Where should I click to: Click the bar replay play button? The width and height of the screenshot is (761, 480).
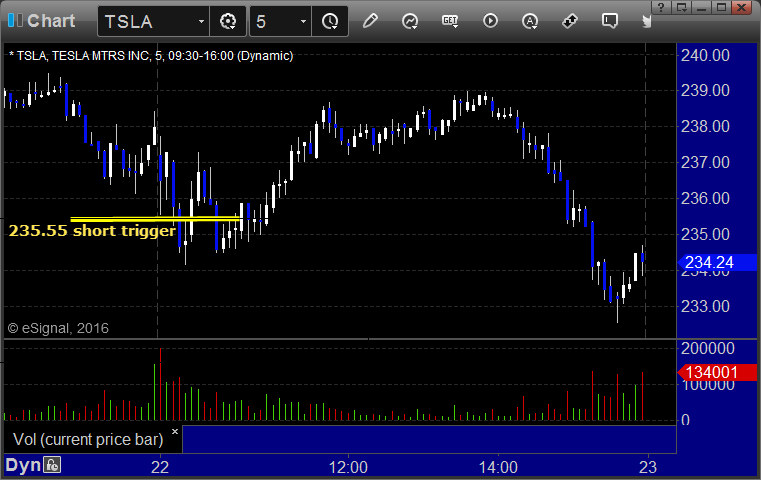tap(490, 21)
